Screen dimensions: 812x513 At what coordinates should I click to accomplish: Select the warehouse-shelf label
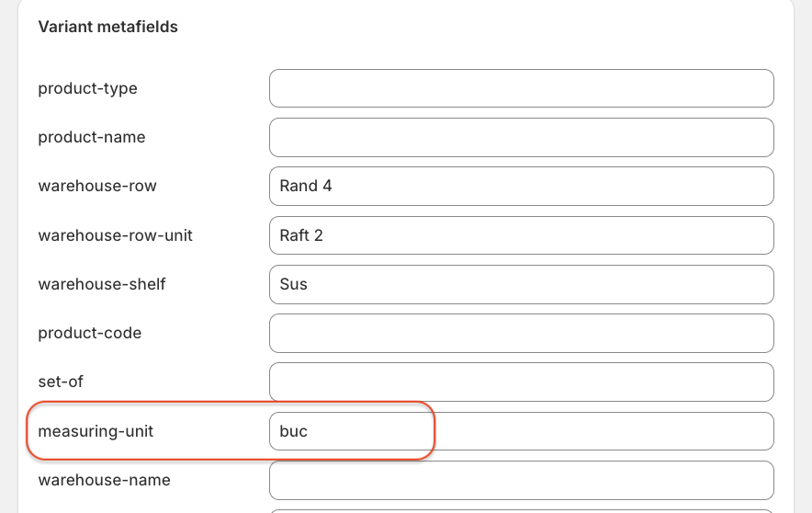tap(101, 284)
